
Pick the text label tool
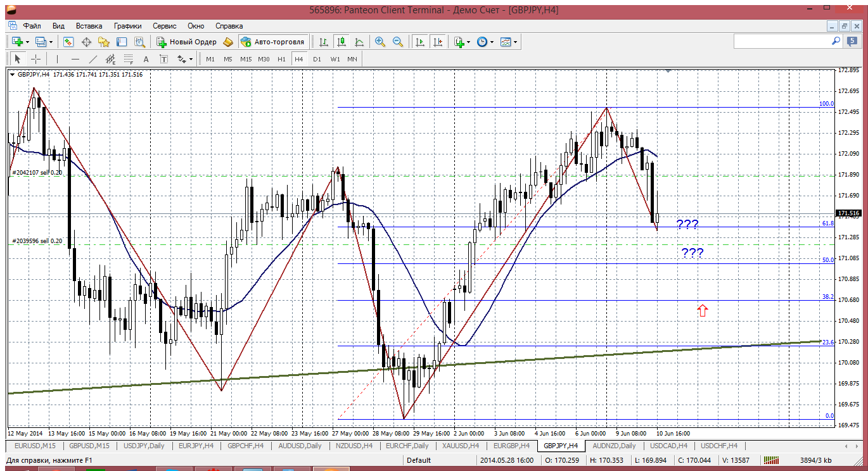[x=146, y=59]
